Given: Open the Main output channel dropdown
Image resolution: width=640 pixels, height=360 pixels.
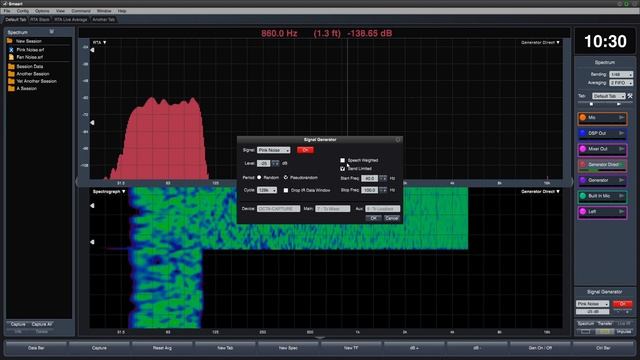Looking at the screenshot, I should [333, 209].
